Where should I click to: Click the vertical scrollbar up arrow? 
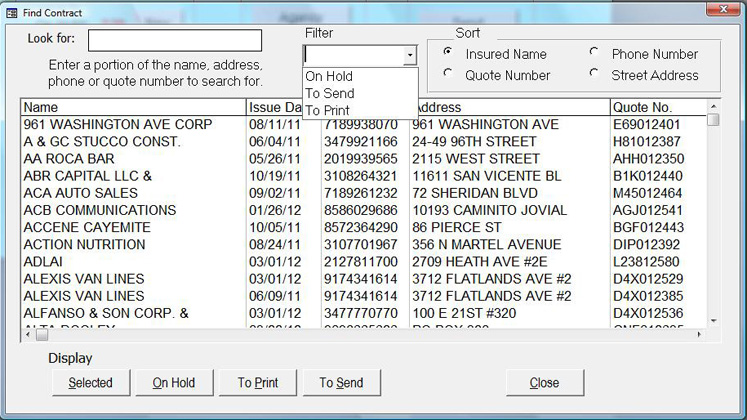(x=713, y=106)
